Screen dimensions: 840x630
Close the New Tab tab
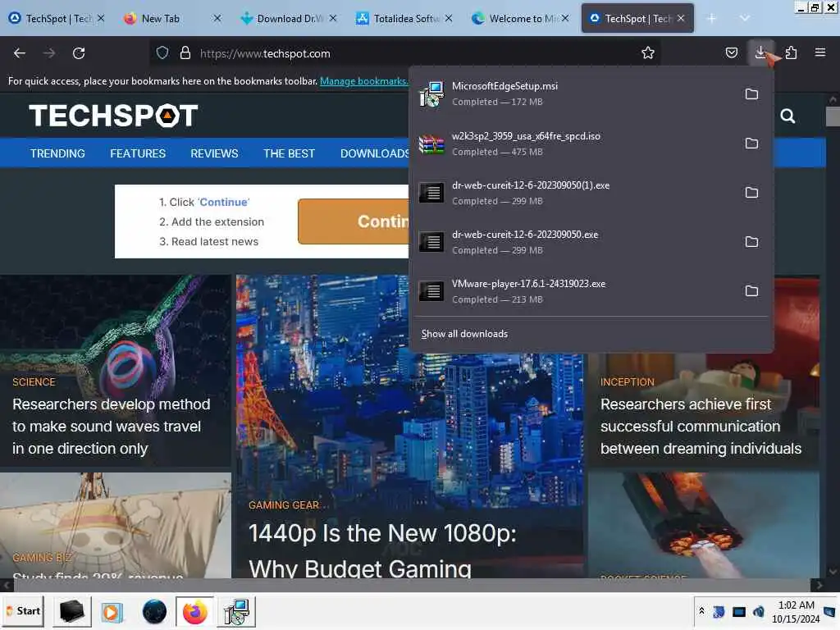pyautogui.click(x=217, y=18)
